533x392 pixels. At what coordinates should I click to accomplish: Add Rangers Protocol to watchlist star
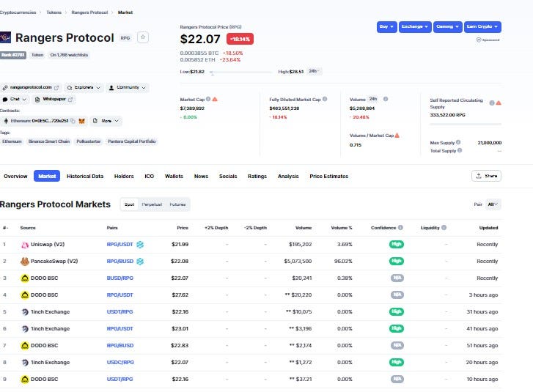click(143, 37)
